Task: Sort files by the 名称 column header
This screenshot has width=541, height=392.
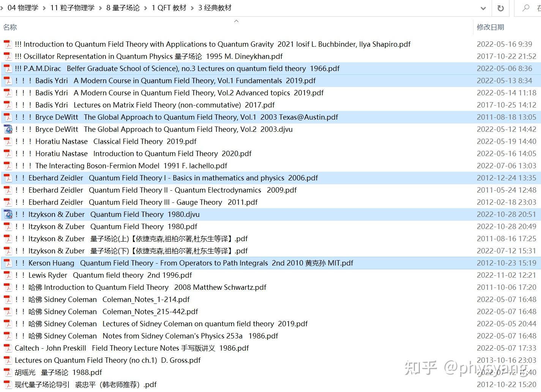Action: tap(10, 27)
